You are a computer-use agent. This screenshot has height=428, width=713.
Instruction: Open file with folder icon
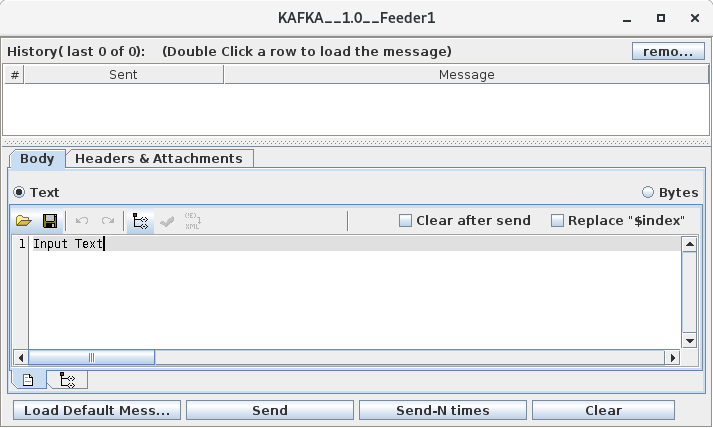(x=24, y=221)
